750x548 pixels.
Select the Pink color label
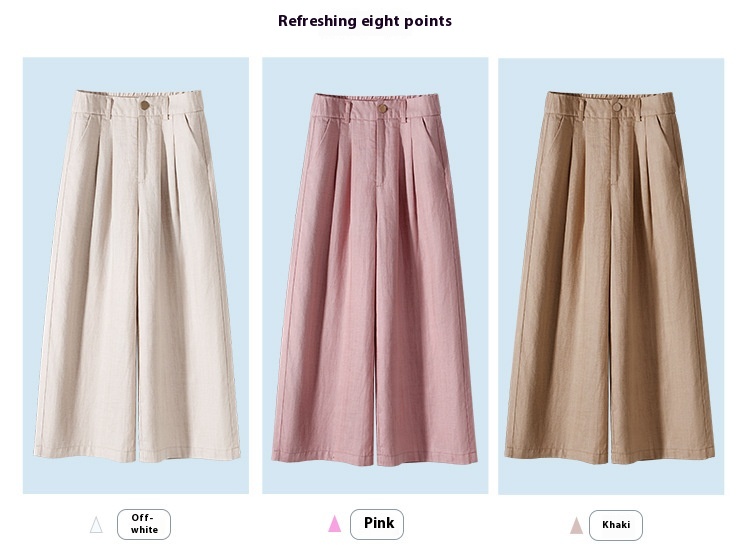coord(377,524)
